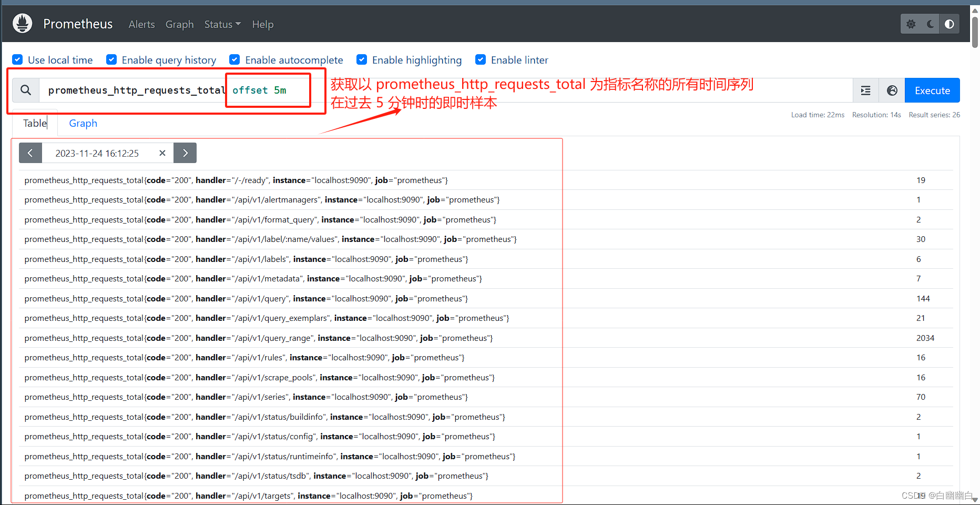Format the expression with the indent icon
The width and height of the screenshot is (980, 505).
point(865,90)
